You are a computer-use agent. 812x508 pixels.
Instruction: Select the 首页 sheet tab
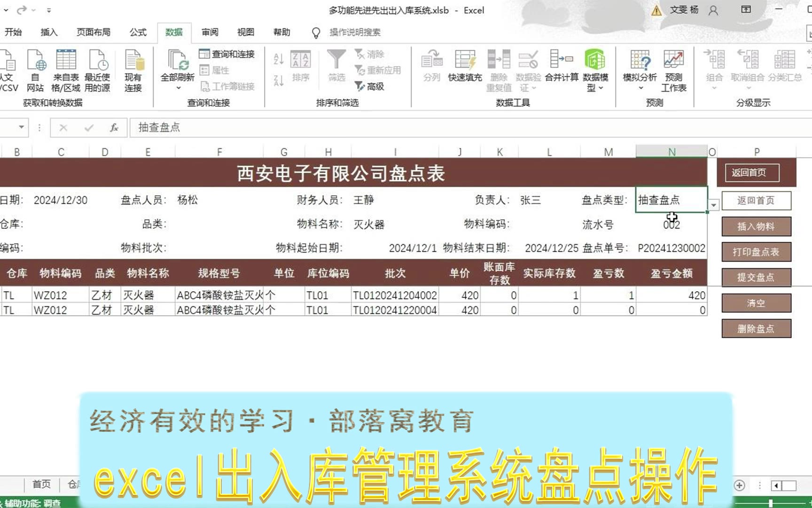[x=41, y=484]
